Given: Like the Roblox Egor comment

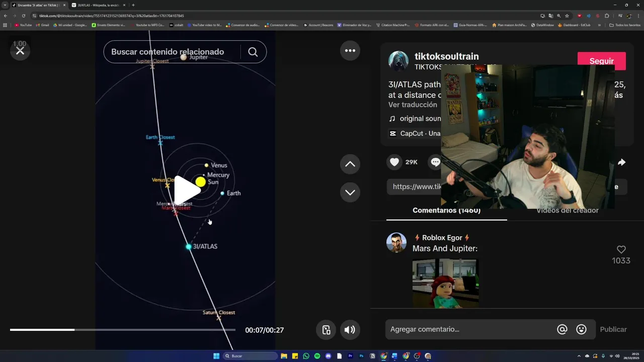Looking at the screenshot, I should point(621,249).
